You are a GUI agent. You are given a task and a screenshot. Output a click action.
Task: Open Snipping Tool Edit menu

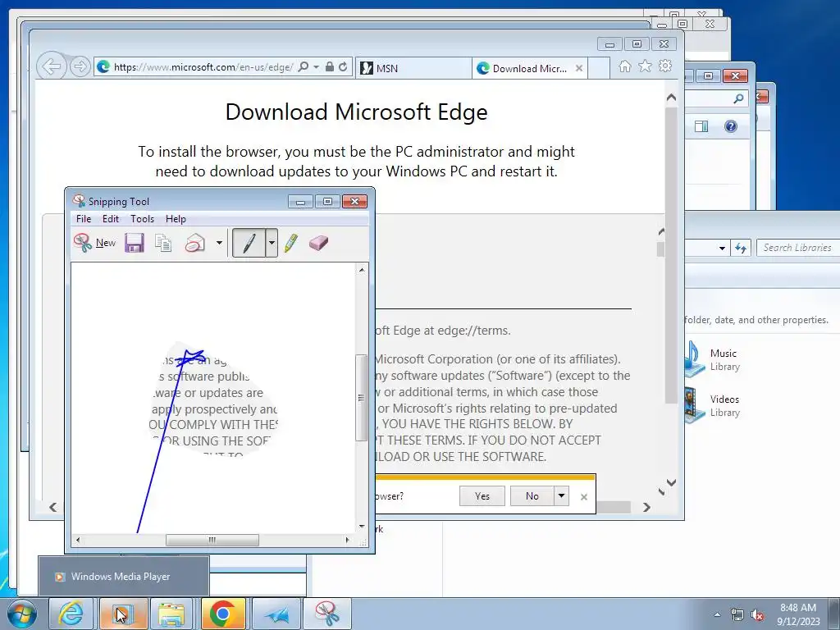tap(111, 218)
